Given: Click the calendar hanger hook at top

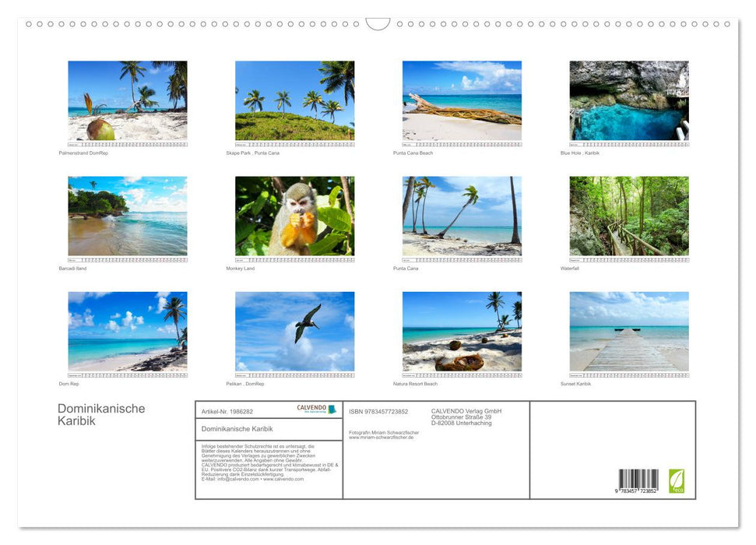Looking at the screenshot, I should [x=378, y=24].
